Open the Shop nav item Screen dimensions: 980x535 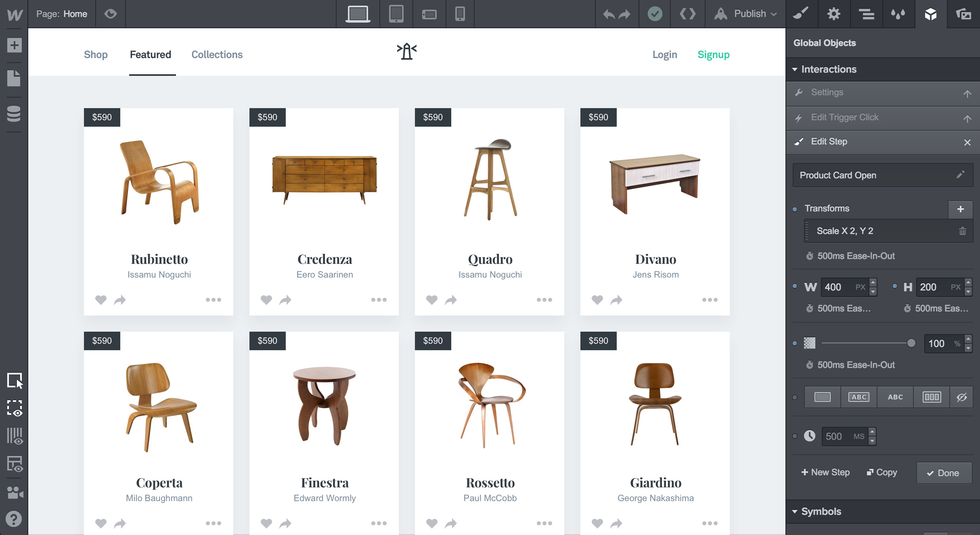96,54
